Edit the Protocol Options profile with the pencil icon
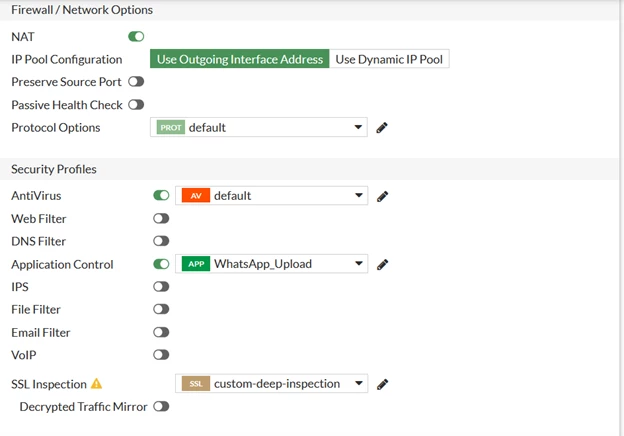The image size is (624, 436). (382, 128)
